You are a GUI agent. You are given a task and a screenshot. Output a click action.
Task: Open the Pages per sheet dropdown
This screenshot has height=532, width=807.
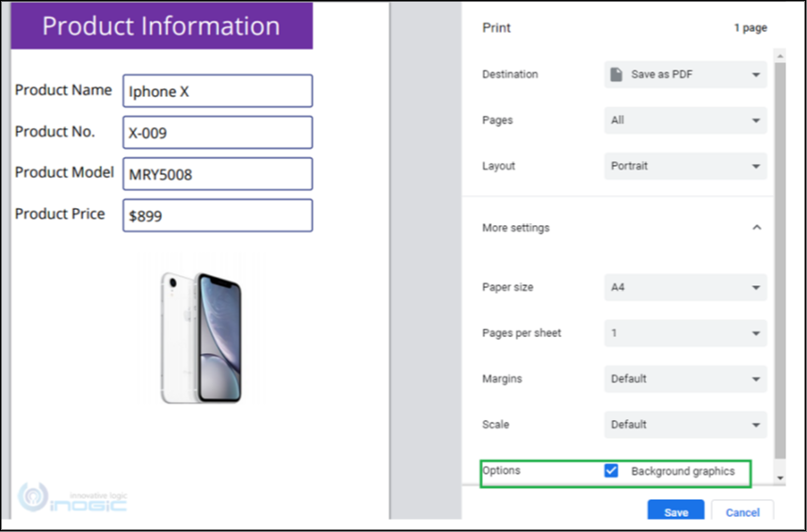coord(686,333)
